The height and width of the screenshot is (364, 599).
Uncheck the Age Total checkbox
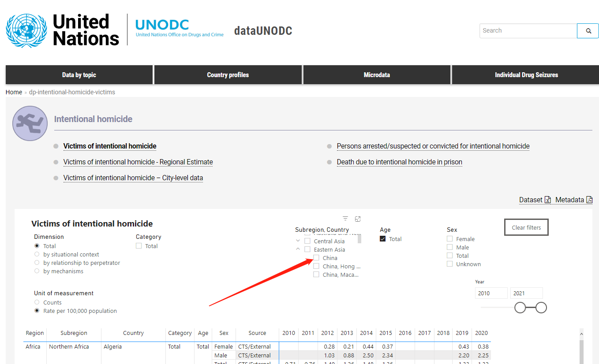pyautogui.click(x=383, y=239)
